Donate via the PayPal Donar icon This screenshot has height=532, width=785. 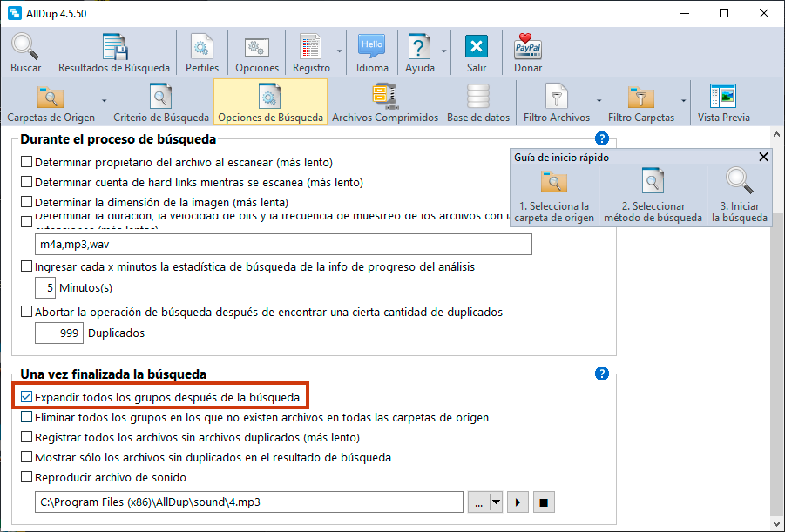tap(528, 53)
